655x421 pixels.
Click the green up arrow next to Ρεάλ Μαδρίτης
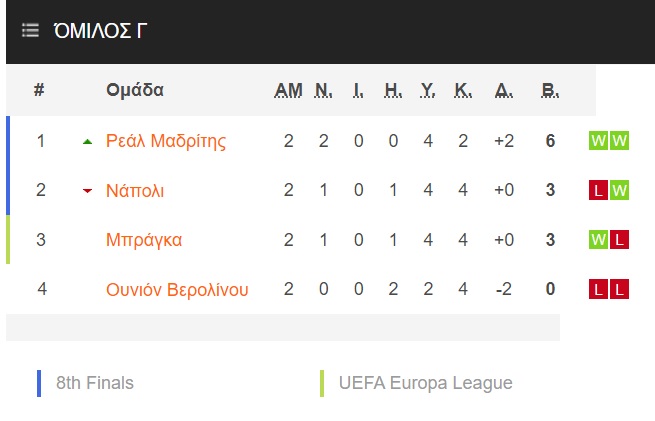(x=87, y=142)
